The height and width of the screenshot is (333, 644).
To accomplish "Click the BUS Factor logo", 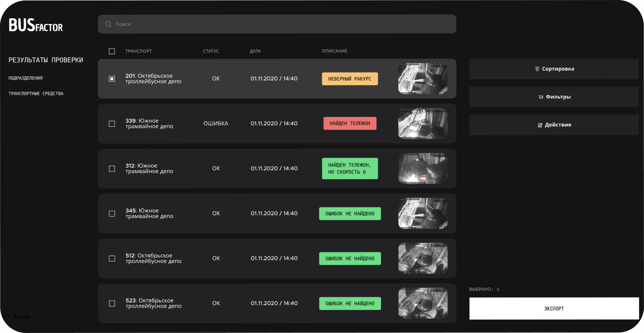I will [36, 25].
